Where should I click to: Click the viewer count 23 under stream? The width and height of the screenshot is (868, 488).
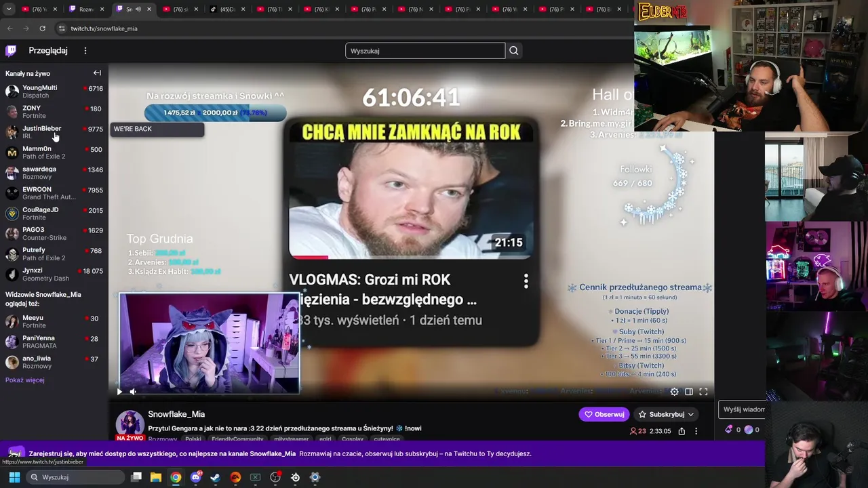pos(637,431)
